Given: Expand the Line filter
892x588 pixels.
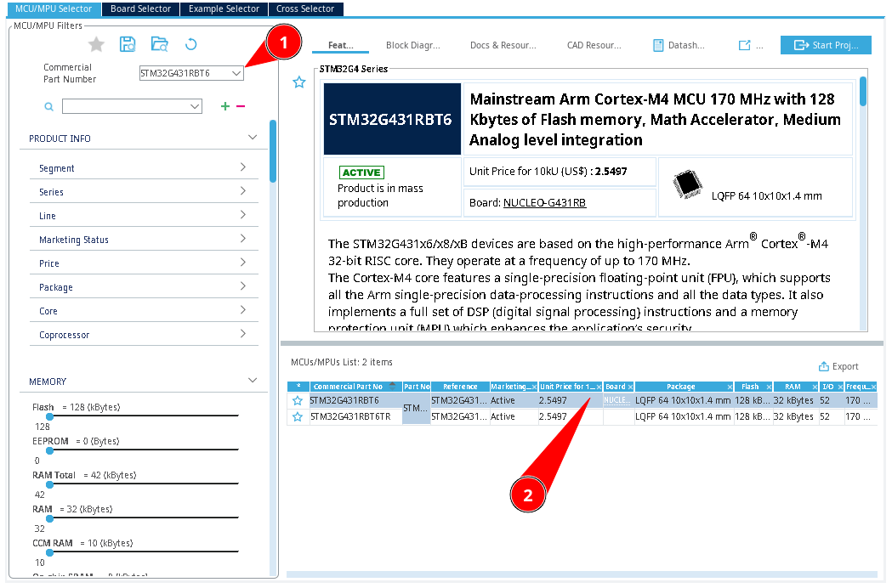Looking at the screenshot, I should 243,215.
